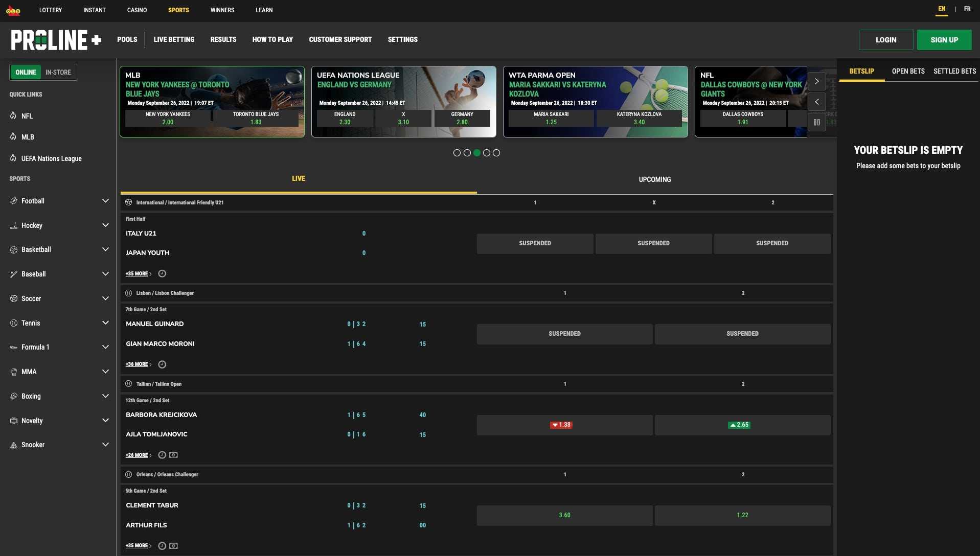This screenshot has width=980, height=556.
Task: Click the PROLINE+ logo
Action: pyautogui.click(x=56, y=40)
